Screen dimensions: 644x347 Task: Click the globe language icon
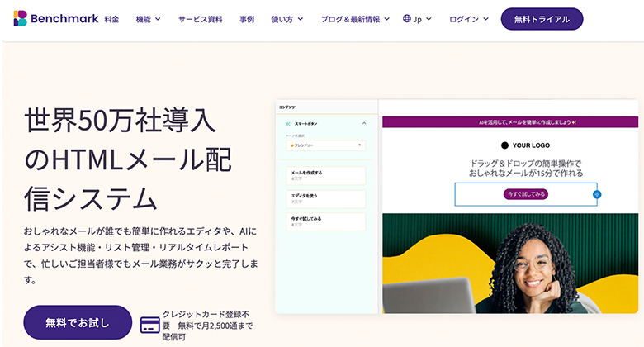coord(407,18)
